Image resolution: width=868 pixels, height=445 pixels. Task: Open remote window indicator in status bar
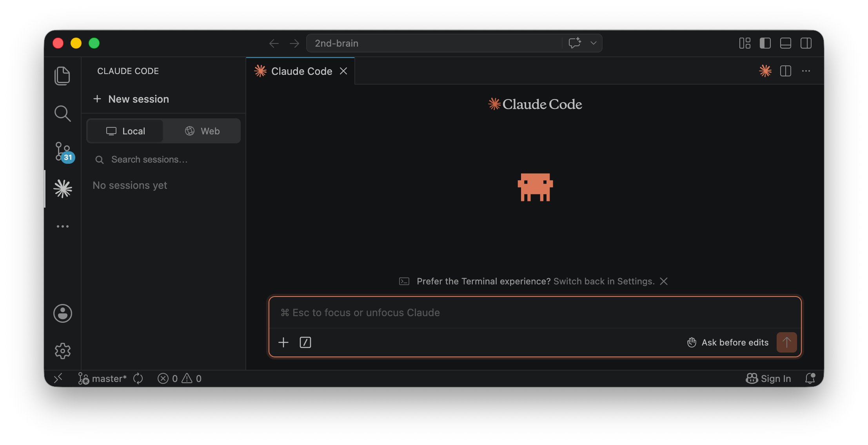tap(58, 378)
